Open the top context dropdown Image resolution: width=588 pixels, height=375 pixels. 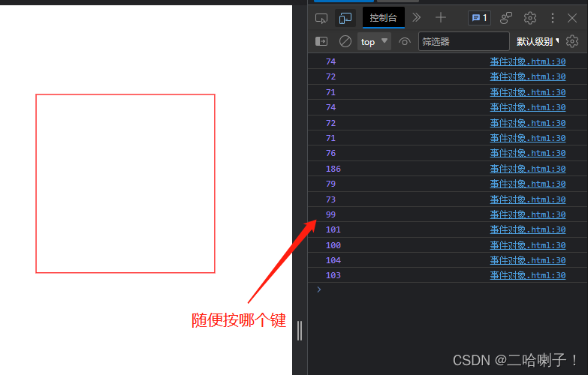(374, 41)
